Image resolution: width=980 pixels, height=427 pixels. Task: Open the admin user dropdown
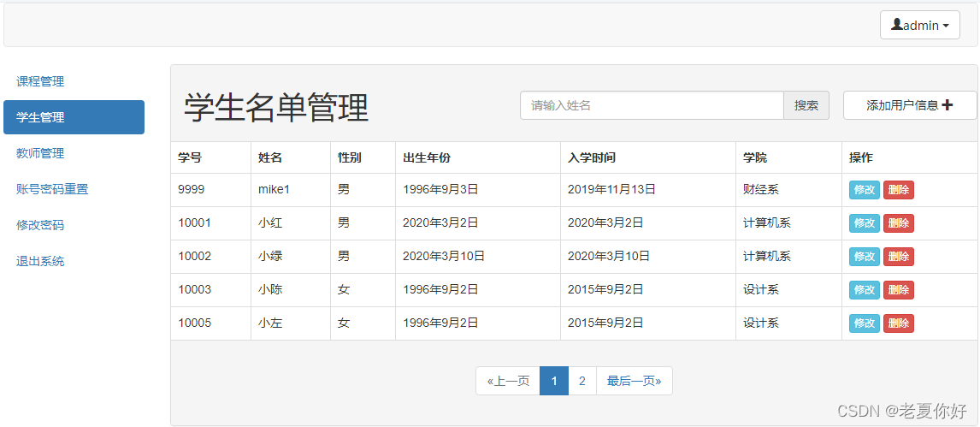pos(919,25)
